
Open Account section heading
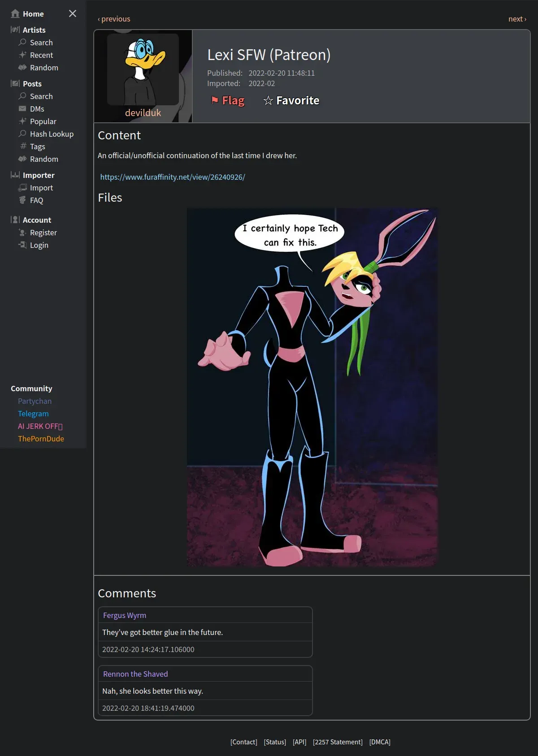click(x=37, y=220)
